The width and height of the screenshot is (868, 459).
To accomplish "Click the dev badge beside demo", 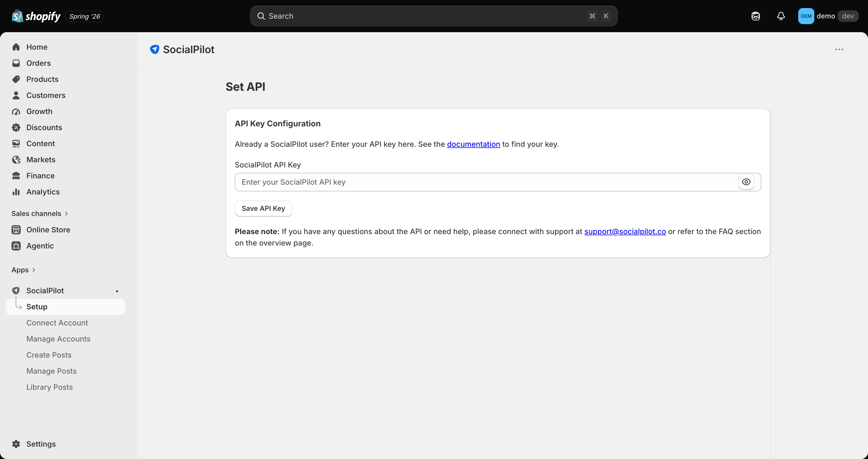I will tap(848, 16).
